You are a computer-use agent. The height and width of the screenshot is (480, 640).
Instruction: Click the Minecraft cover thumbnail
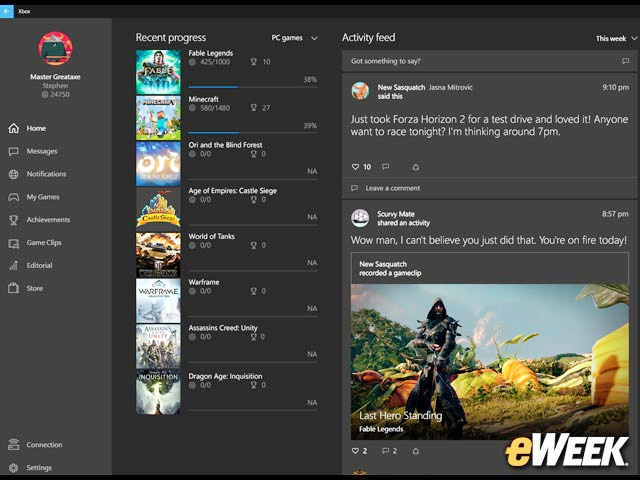click(x=158, y=118)
